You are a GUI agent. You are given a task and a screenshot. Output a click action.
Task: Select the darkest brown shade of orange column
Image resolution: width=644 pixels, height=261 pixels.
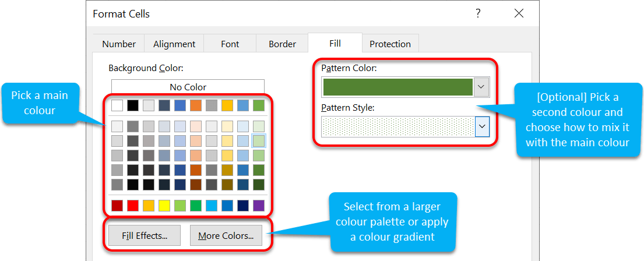point(196,185)
